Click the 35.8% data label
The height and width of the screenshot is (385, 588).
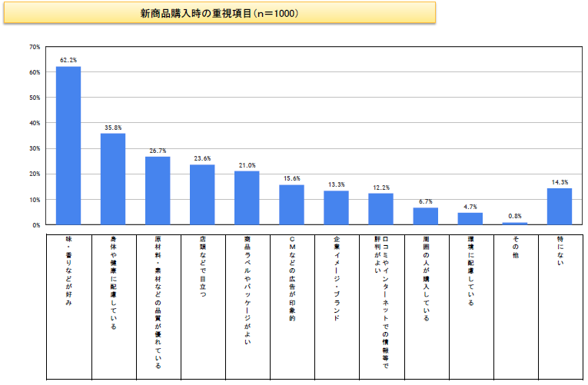[x=113, y=127]
